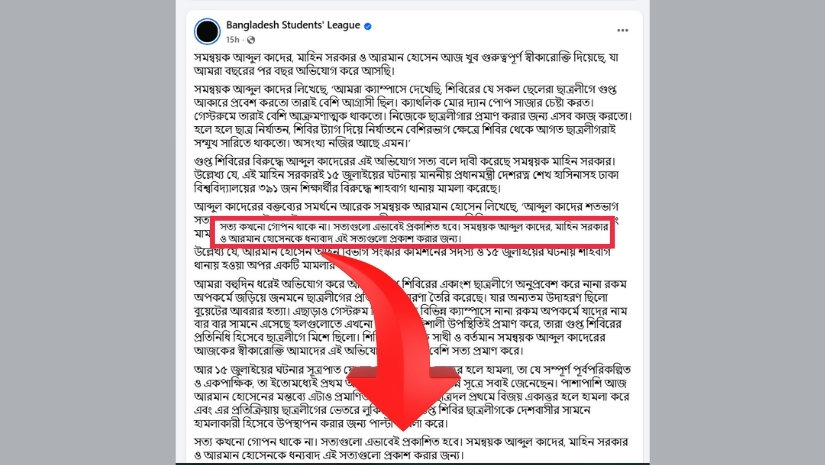Open the post's three-dots options menu

pyautogui.click(x=622, y=31)
